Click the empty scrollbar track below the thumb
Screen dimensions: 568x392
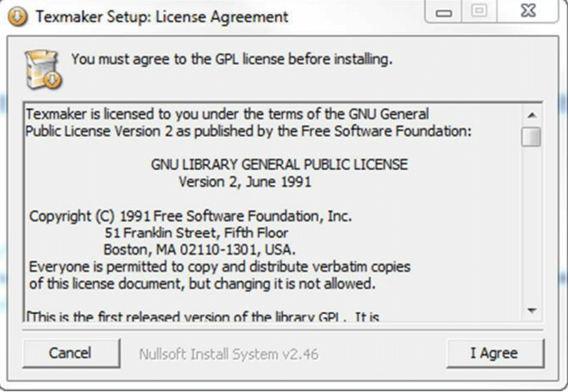(532, 225)
